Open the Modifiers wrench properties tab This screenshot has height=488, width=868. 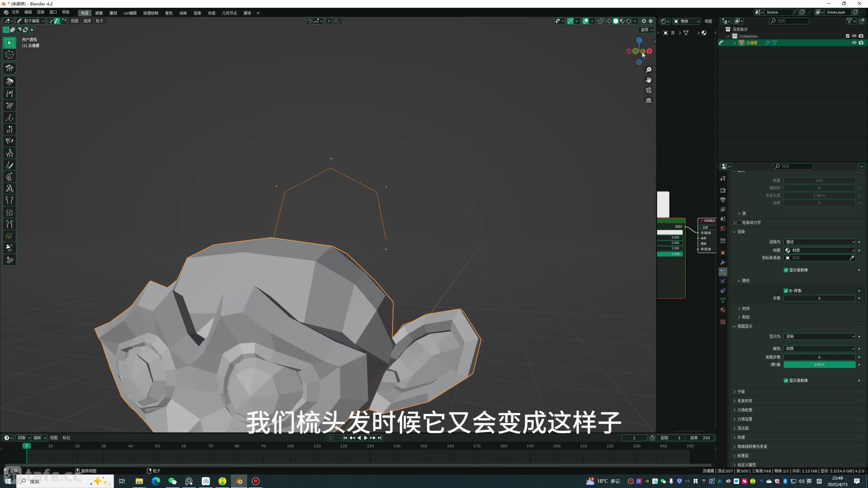723,262
